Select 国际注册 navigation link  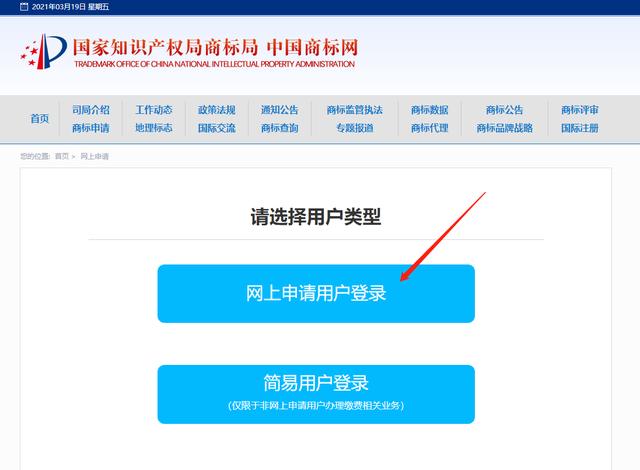point(580,128)
